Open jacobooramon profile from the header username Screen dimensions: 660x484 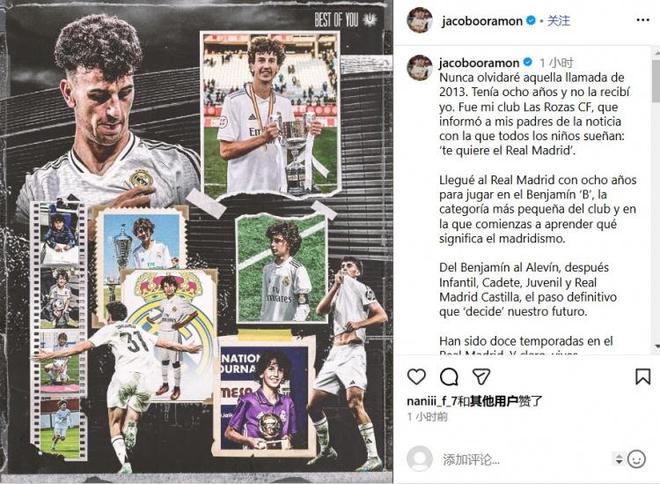tap(482, 21)
